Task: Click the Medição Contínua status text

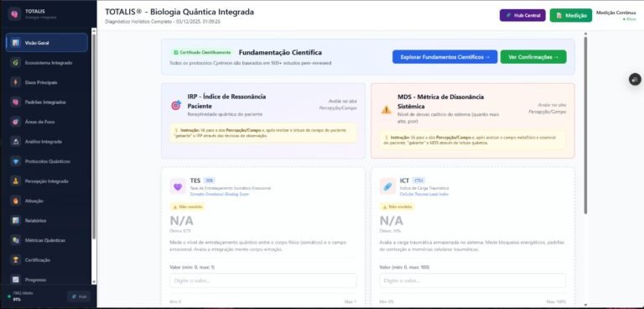Action: click(x=615, y=13)
